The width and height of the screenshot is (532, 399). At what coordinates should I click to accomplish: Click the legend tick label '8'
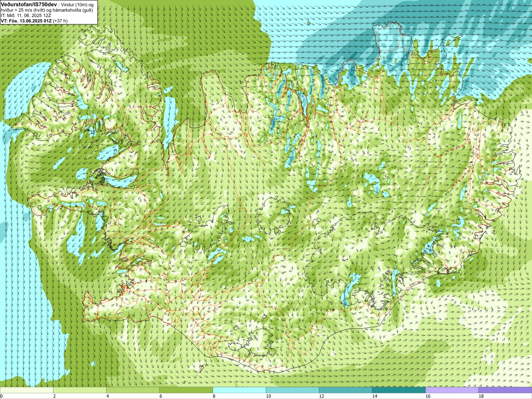click(214, 396)
